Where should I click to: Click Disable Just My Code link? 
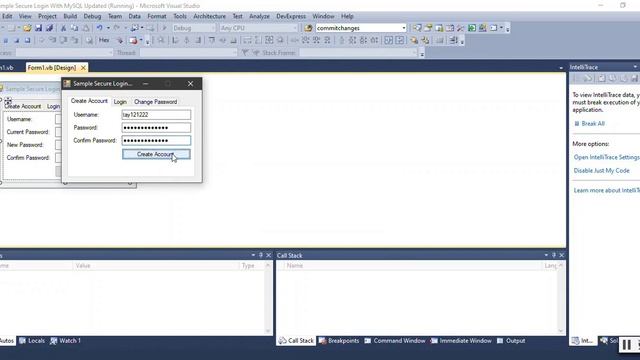[x=601, y=171]
